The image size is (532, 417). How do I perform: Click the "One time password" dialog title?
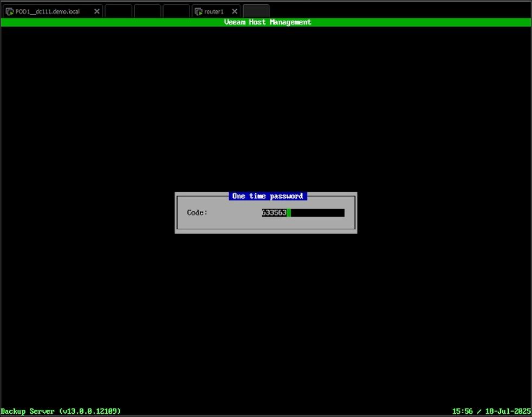(x=268, y=196)
